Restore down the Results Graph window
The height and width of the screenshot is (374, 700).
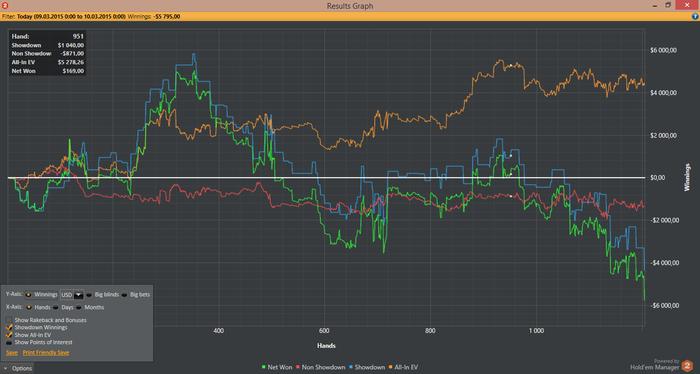(668, 5)
